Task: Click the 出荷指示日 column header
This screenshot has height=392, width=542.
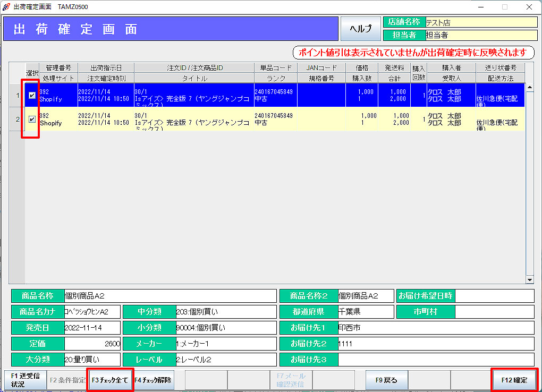Action: pos(106,68)
